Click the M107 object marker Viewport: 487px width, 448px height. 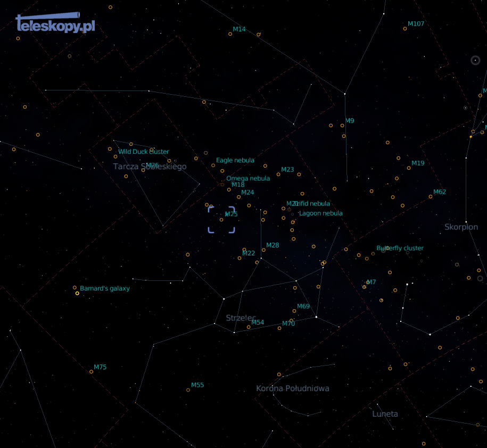tap(405, 29)
